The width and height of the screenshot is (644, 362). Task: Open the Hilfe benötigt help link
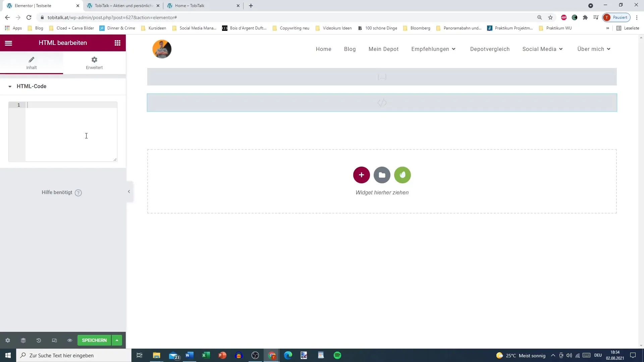(x=62, y=192)
